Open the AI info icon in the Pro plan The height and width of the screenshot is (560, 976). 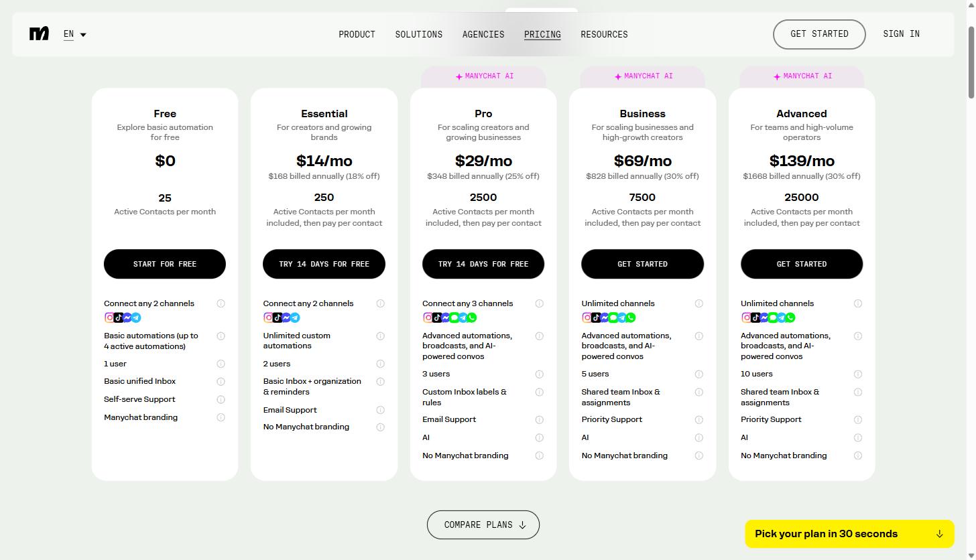point(539,437)
